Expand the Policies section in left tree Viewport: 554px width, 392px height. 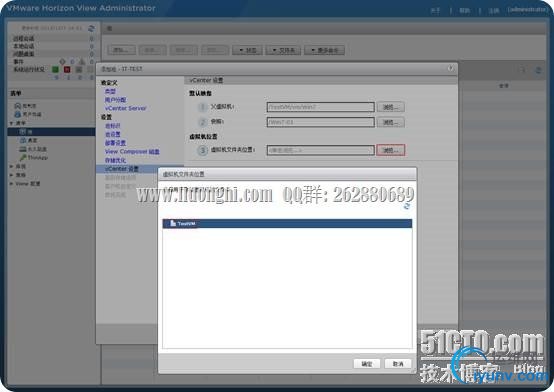click(x=11, y=175)
